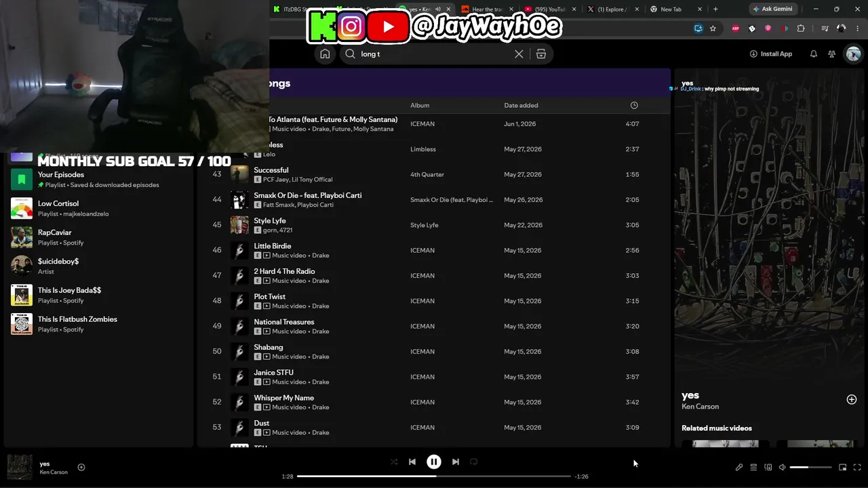868x488 pixels.
Task: Add 'yes' to Liked Songs in player bar
Action: click(x=81, y=467)
